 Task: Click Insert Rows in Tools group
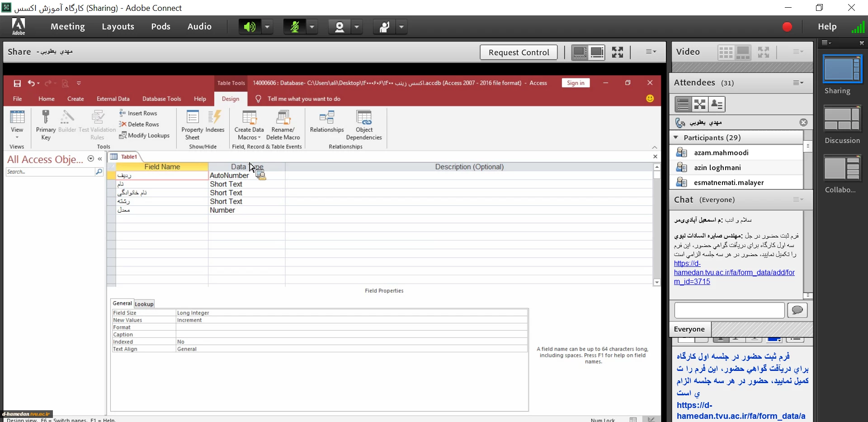point(138,113)
